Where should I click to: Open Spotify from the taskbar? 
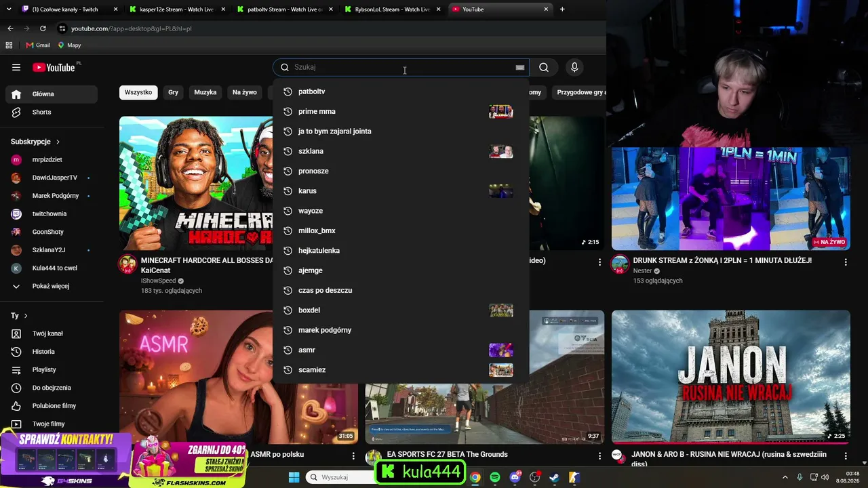coord(495,477)
